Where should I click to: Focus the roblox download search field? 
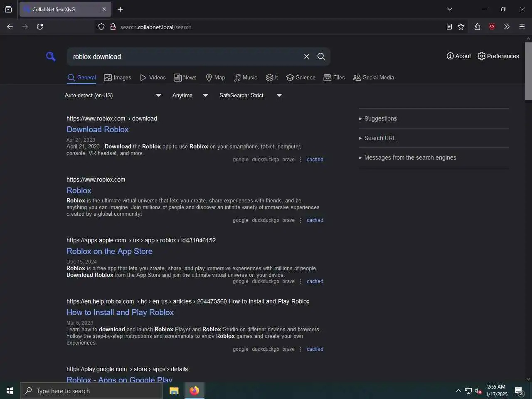pos(185,57)
